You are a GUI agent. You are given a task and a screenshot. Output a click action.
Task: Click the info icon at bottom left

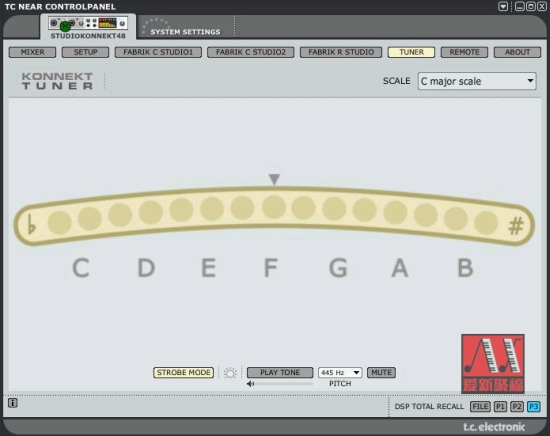click(x=13, y=403)
